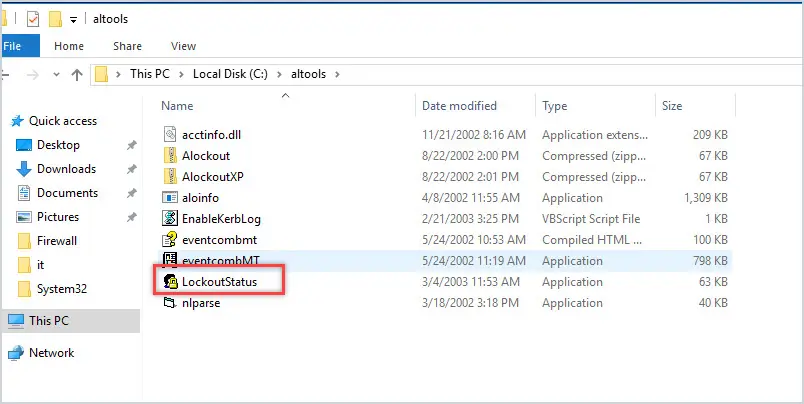Click the Alockout zipped folder icon
804x404 pixels.
pyautogui.click(x=170, y=155)
